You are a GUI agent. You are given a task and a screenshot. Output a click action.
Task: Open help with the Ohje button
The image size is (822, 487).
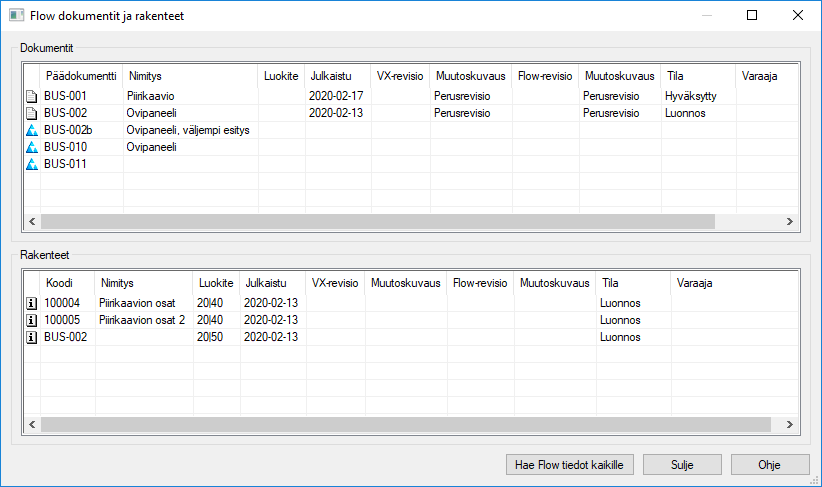[769, 464]
